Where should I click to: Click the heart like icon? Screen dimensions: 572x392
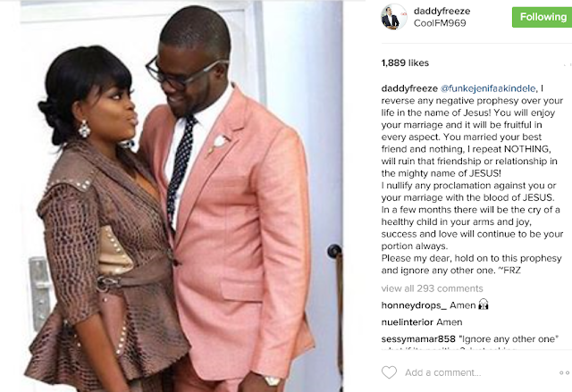[389, 372]
